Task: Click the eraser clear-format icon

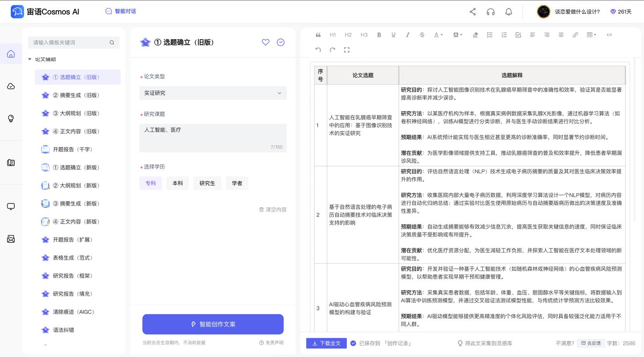Action: [x=475, y=35]
